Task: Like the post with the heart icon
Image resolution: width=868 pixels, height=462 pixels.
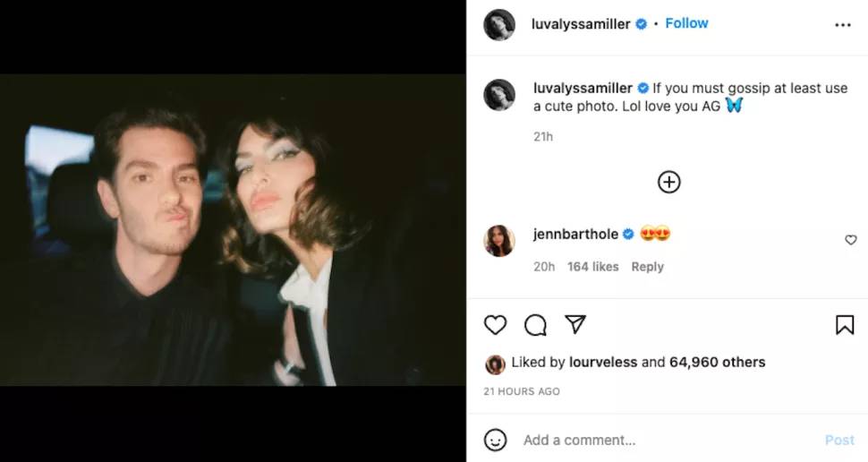Action: (x=495, y=325)
